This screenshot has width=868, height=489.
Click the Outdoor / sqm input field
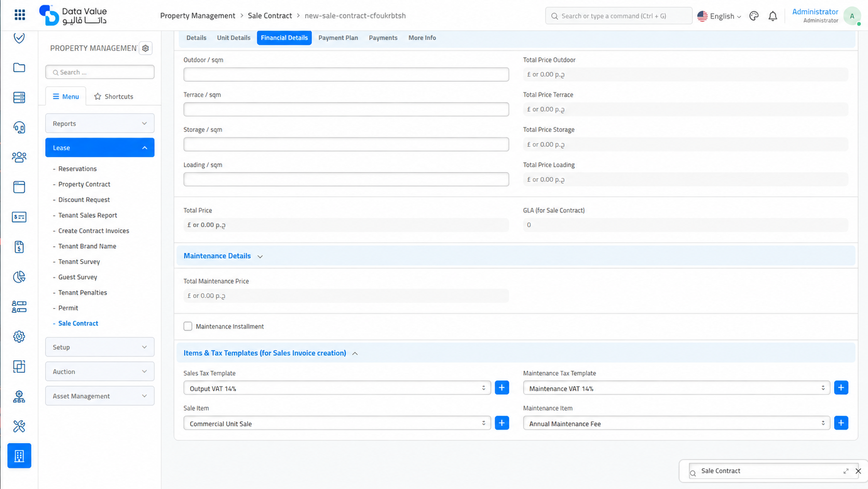click(346, 74)
